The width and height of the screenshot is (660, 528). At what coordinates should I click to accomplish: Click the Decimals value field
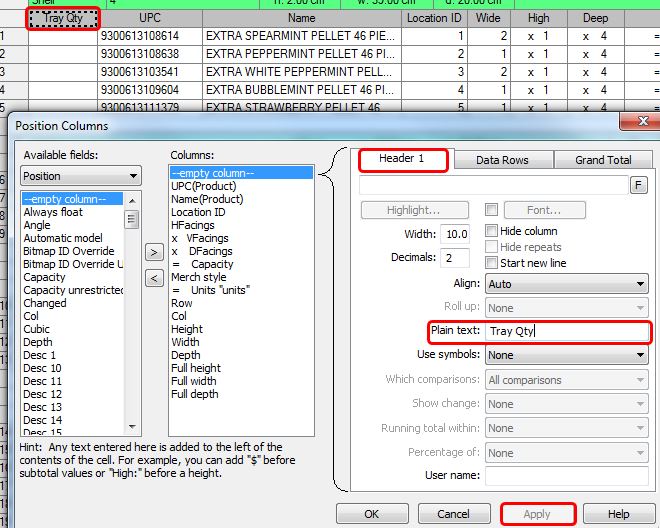click(x=455, y=258)
